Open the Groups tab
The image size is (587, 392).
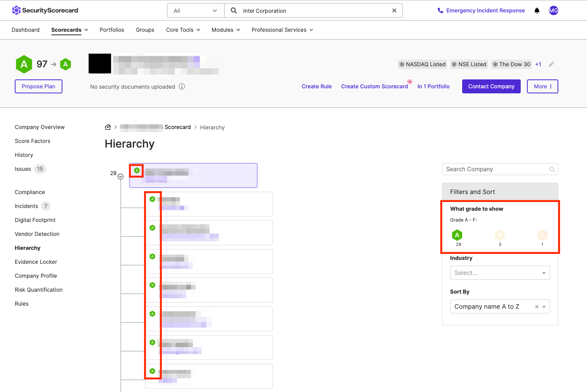(145, 30)
